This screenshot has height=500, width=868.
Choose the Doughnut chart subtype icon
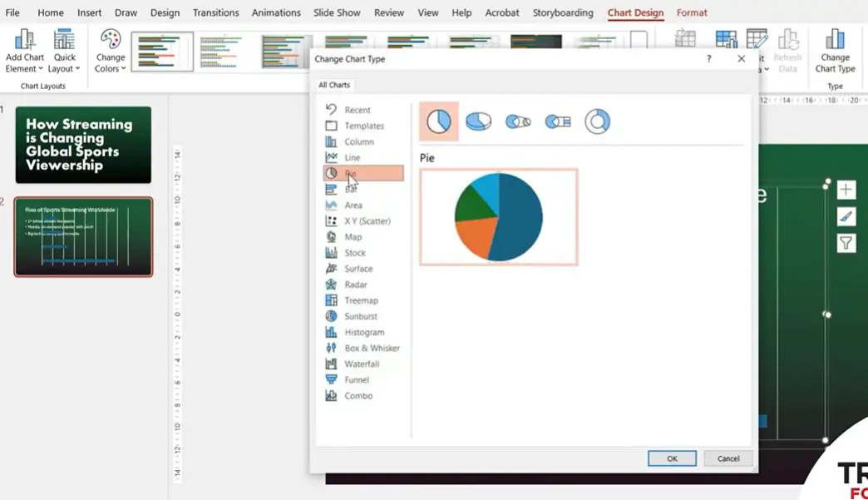(597, 121)
